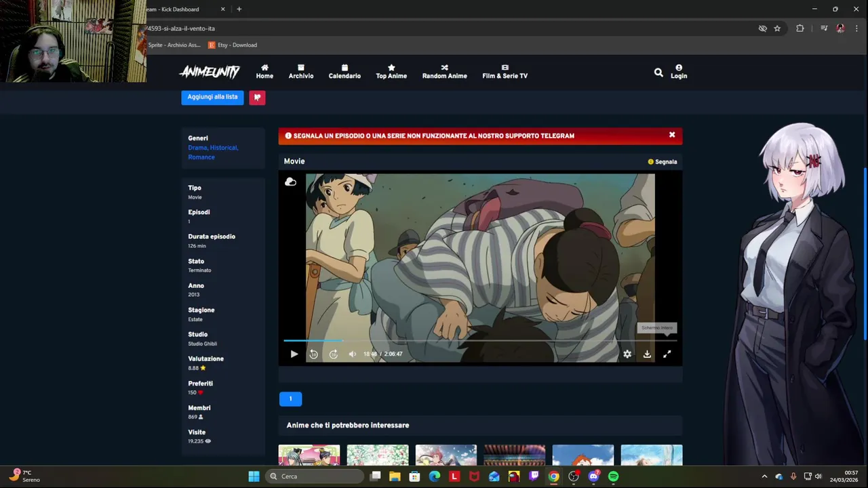This screenshot has height=488, width=868.
Task: Enter fullscreen mode
Action: click(667, 354)
